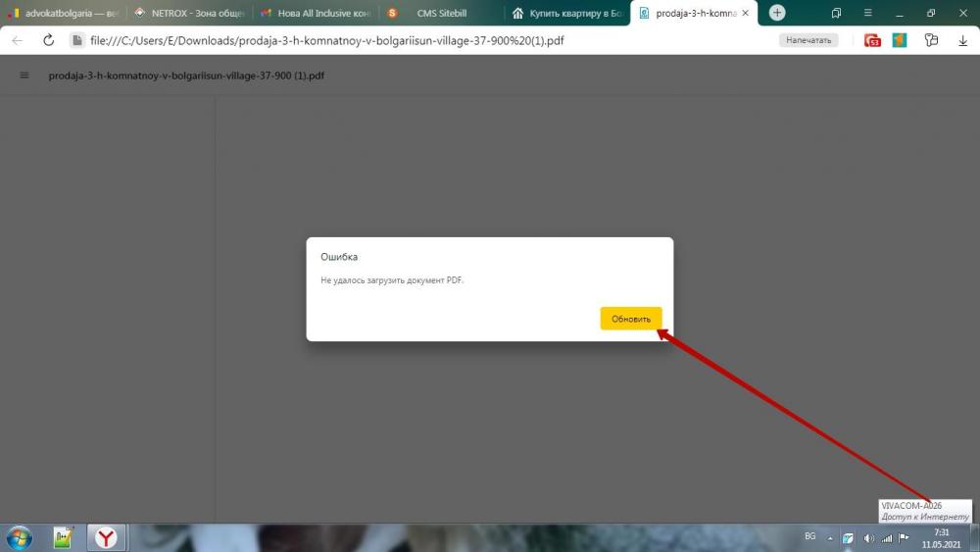Open the extensions icon beside downloads
Viewport: 980px width, 552px height.
[x=931, y=40]
